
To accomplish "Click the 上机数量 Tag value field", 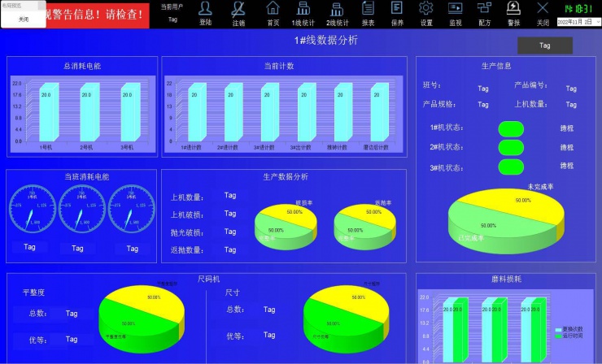I will point(230,195).
